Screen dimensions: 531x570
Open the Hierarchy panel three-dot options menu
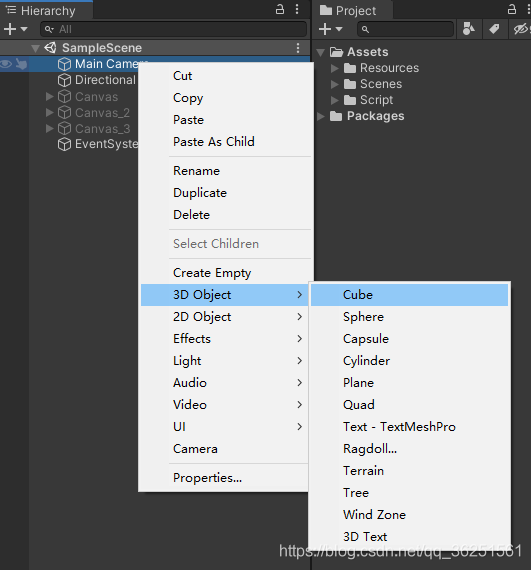297,9
